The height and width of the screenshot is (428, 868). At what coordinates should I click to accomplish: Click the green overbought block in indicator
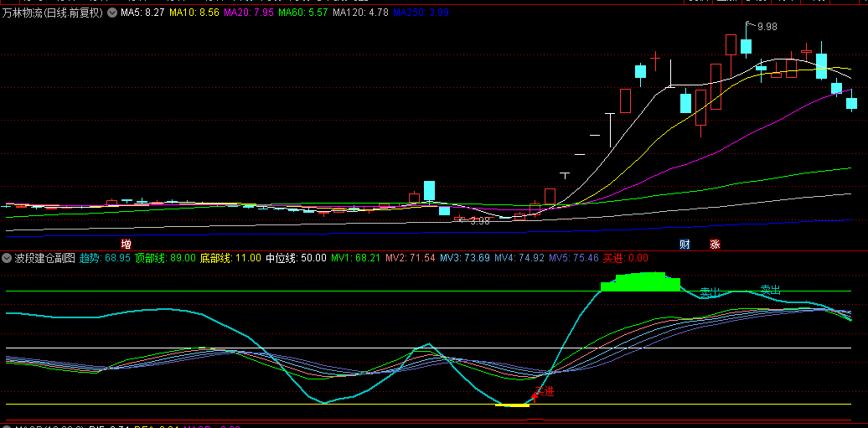tap(641, 282)
